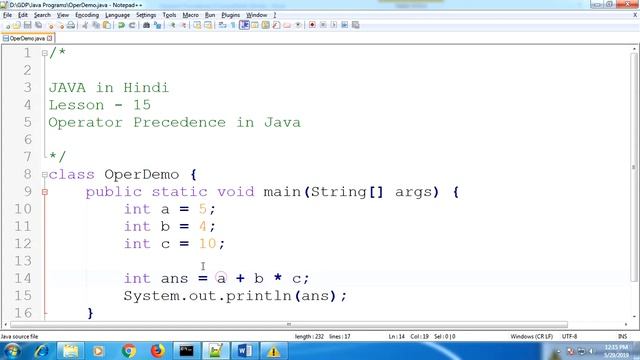The image size is (640, 360).
Task: Open the Windows Start button
Action: (12, 351)
